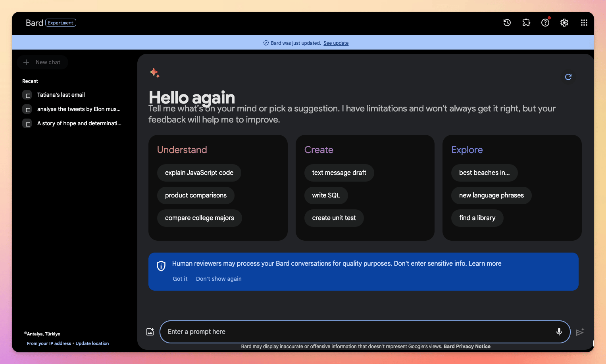Select compare college majors suggestion
Screen dimensions: 606x364
click(200, 218)
